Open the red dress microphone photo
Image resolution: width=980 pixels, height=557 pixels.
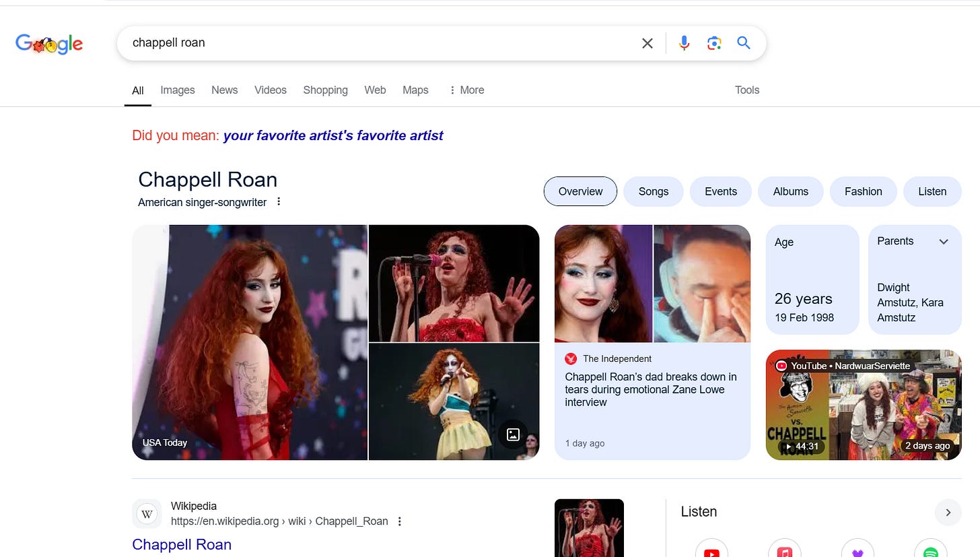coord(454,284)
